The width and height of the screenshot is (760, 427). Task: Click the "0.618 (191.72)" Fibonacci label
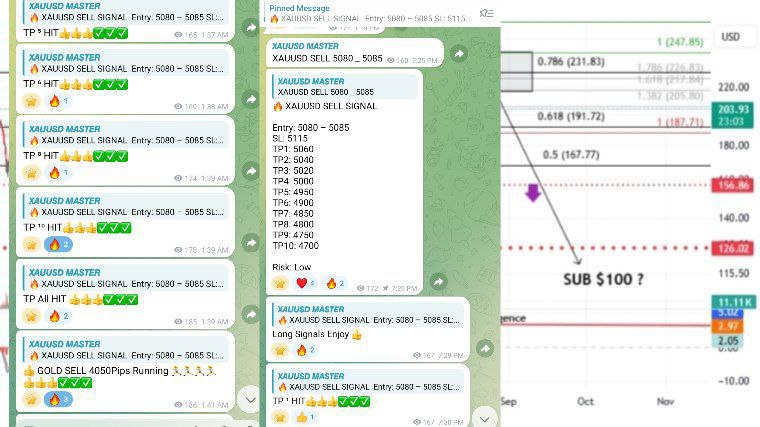coord(571,116)
